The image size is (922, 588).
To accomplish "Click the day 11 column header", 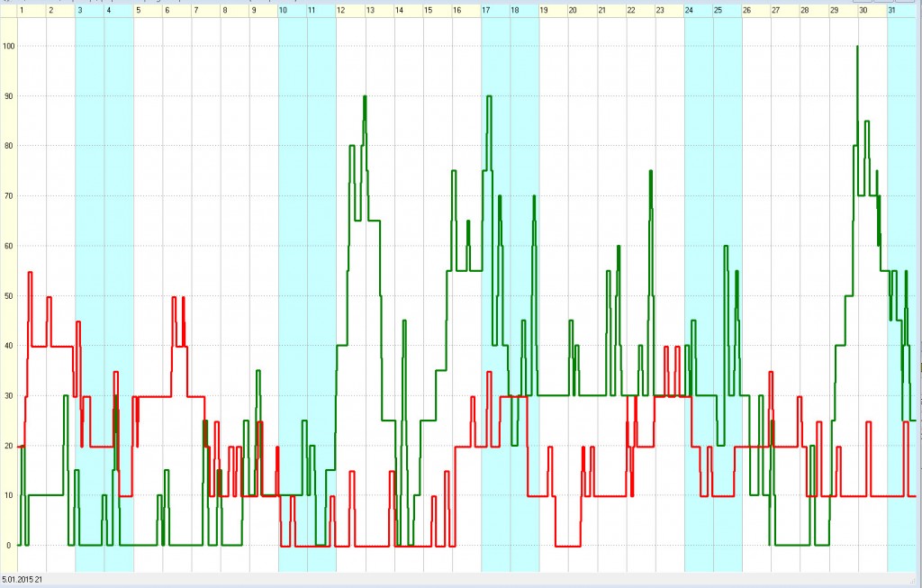I will 321,10.
